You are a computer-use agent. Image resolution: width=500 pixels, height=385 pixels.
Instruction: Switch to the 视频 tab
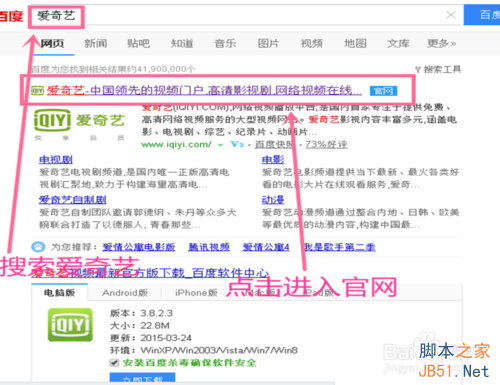click(x=312, y=43)
